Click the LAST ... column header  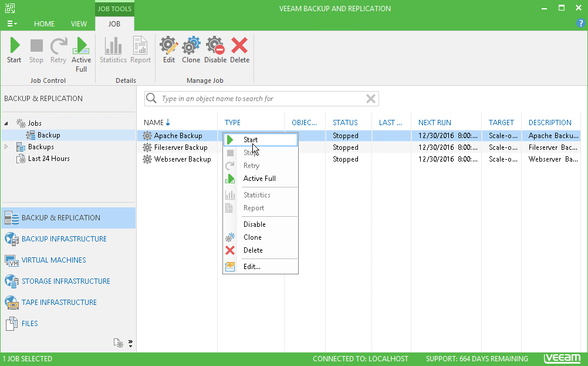pyautogui.click(x=390, y=122)
